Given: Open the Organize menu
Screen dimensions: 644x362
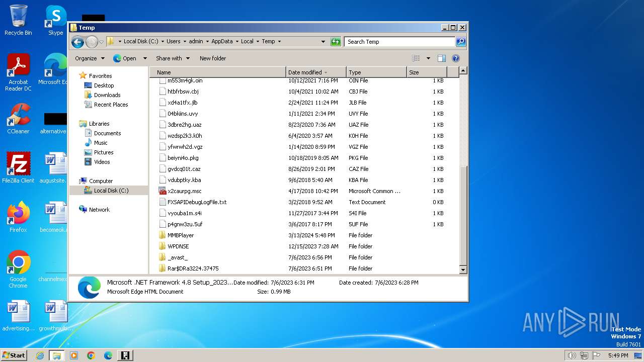Looking at the screenshot, I should point(90,58).
